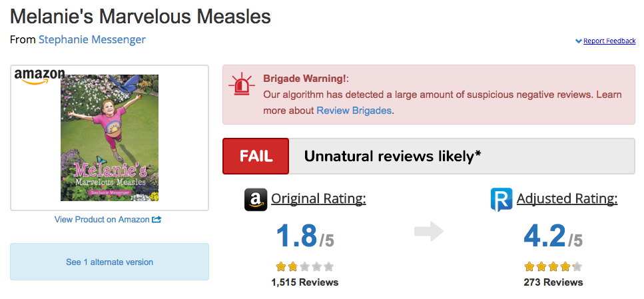This screenshot has width=644, height=299.
Task: Click the Adjusted Rating star row
Action: click(x=553, y=267)
